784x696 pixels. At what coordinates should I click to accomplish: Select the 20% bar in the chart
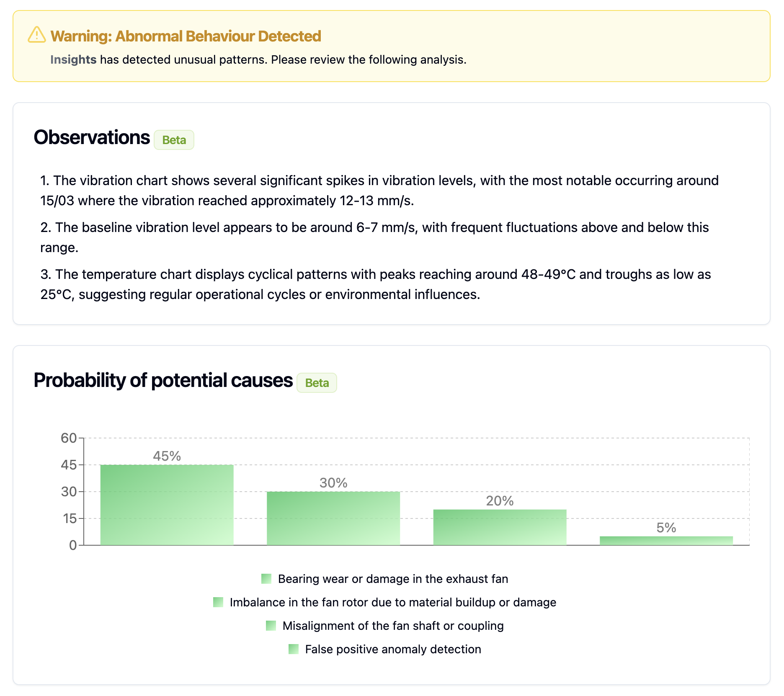pos(500,527)
